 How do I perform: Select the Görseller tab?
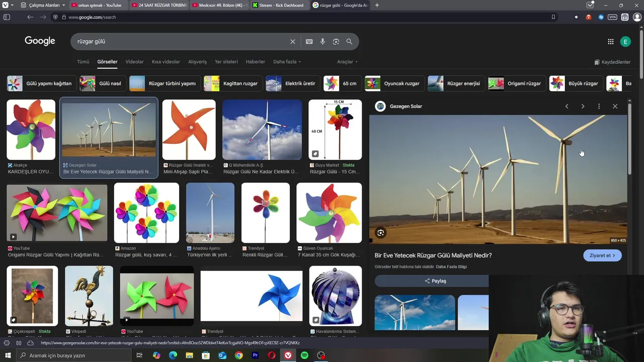tap(107, 62)
